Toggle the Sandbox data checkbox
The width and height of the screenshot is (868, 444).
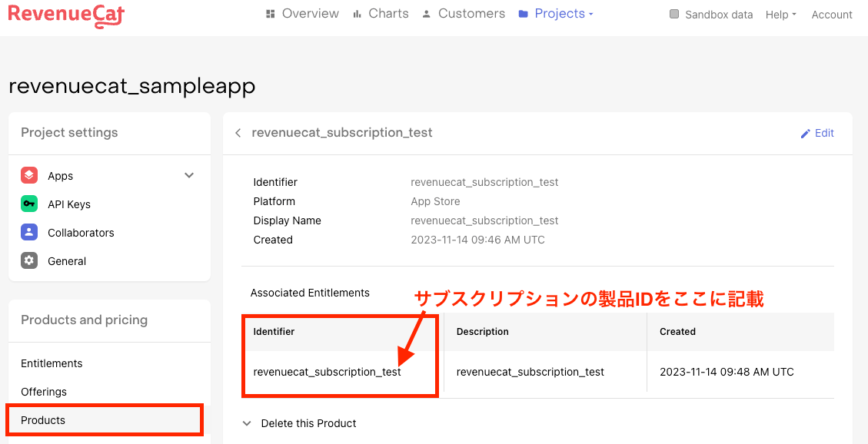click(x=674, y=15)
